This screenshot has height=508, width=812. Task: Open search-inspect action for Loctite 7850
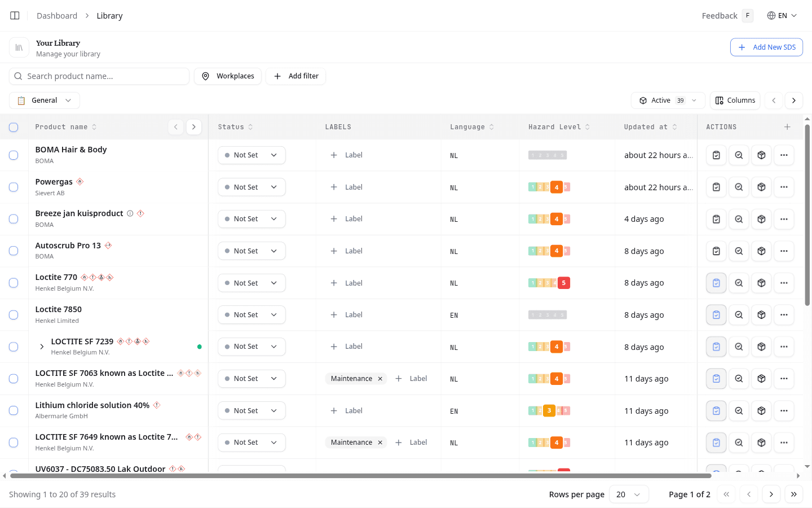(x=739, y=315)
